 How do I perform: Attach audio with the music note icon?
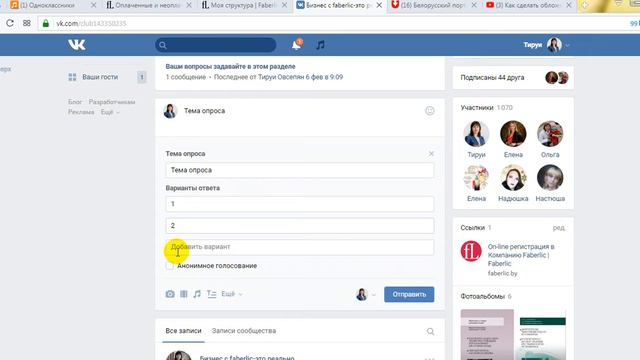197,294
